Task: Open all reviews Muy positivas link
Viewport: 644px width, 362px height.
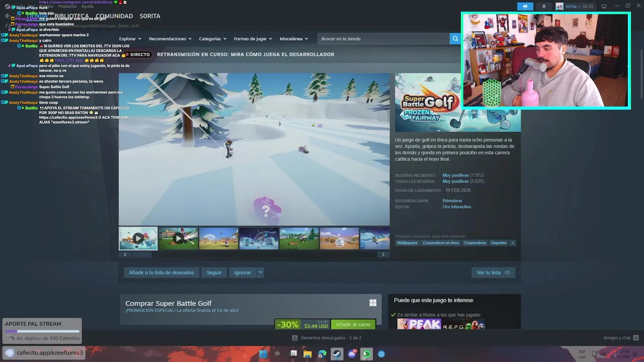Action: pos(456,182)
